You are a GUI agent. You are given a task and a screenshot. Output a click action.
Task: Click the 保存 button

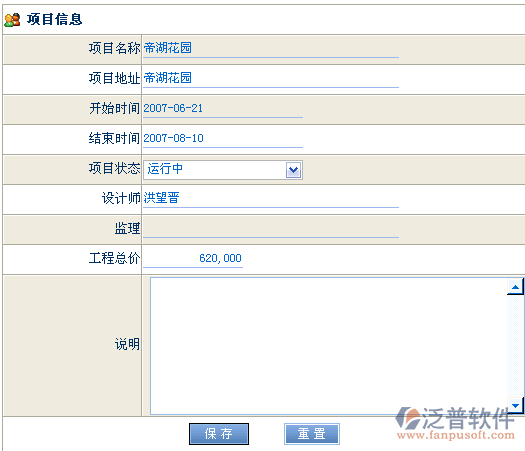point(219,434)
